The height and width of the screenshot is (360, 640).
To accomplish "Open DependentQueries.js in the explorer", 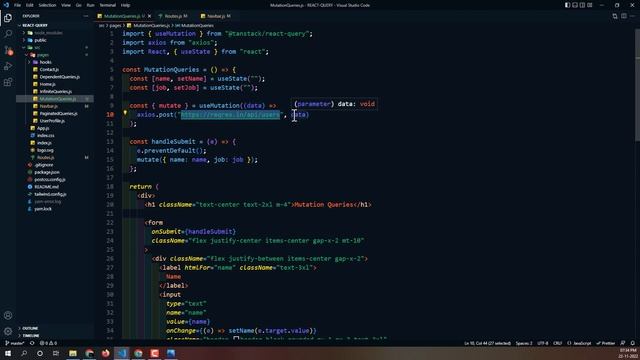I will (x=55, y=77).
